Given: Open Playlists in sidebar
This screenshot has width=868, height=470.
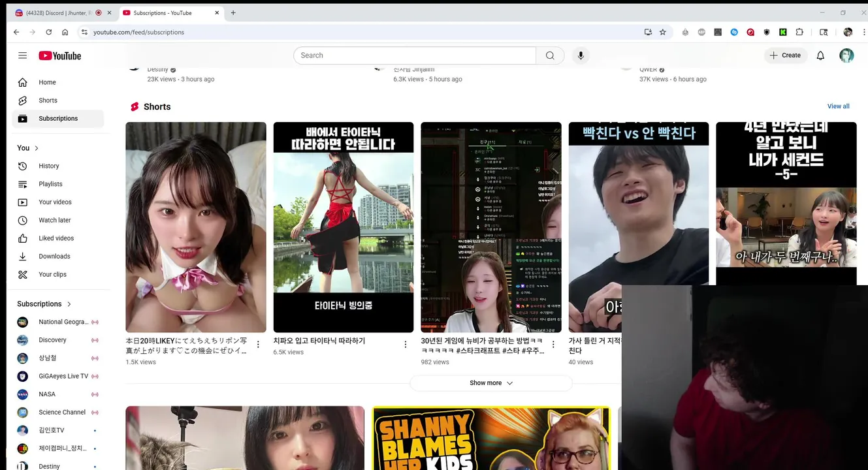Looking at the screenshot, I should [57, 184].
